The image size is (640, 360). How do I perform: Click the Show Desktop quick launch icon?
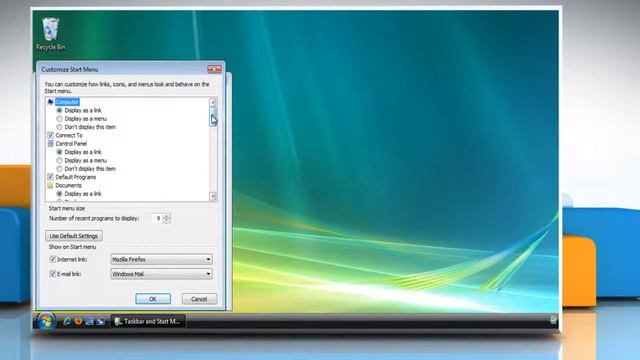point(89,321)
